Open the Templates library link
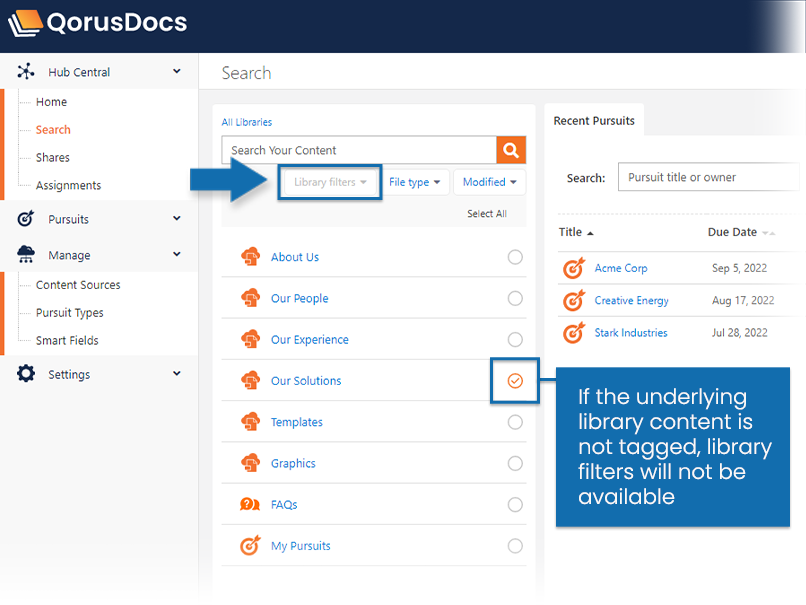Screen dimensions: 806x605 click(x=297, y=422)
